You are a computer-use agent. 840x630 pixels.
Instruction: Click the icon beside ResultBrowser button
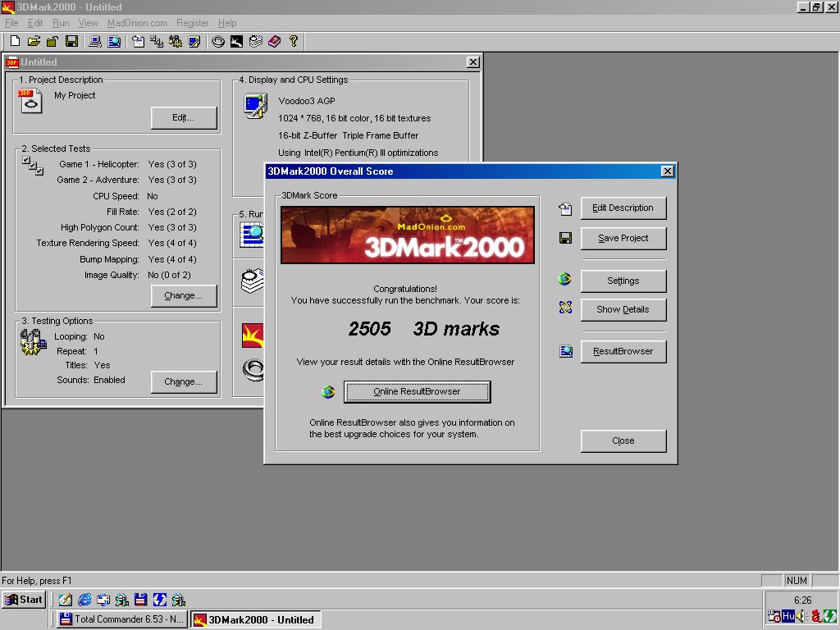click(x=566, y=351)
